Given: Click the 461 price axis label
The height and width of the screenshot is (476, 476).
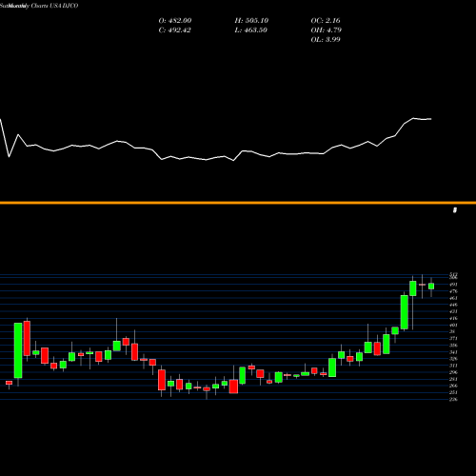Looking at the screenshot, I should 453,298.
